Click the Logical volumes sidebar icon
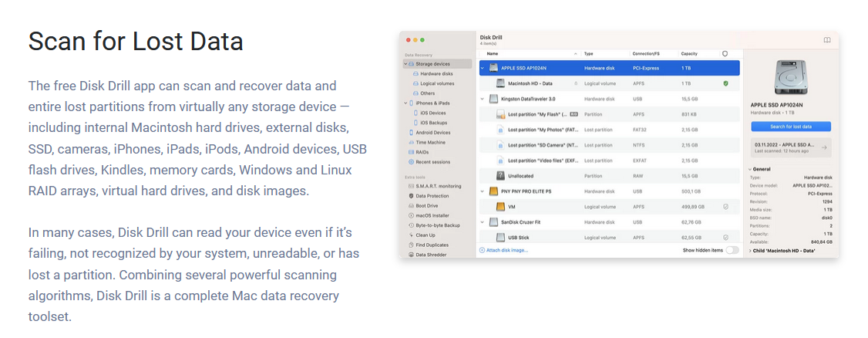The image size is (868, 338). [x=415, y=83]
